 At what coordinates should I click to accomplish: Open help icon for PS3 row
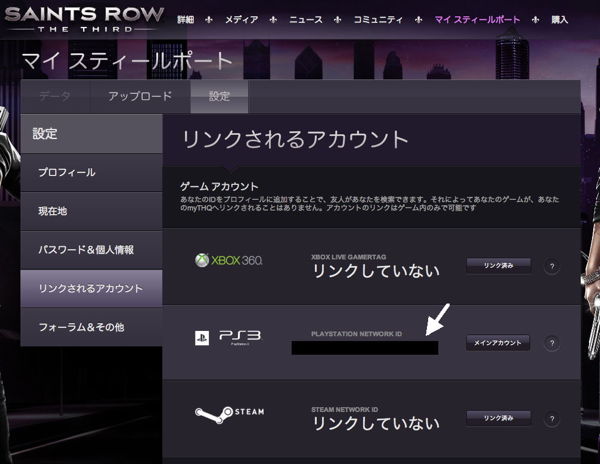552,343
